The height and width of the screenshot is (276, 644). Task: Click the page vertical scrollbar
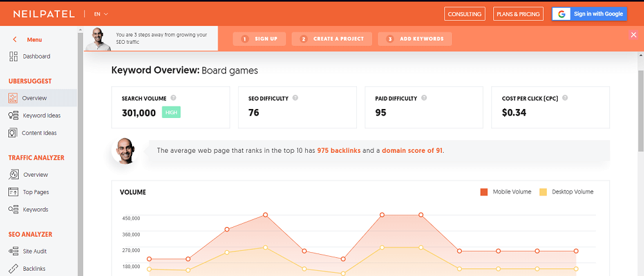(x=641, y=111)
